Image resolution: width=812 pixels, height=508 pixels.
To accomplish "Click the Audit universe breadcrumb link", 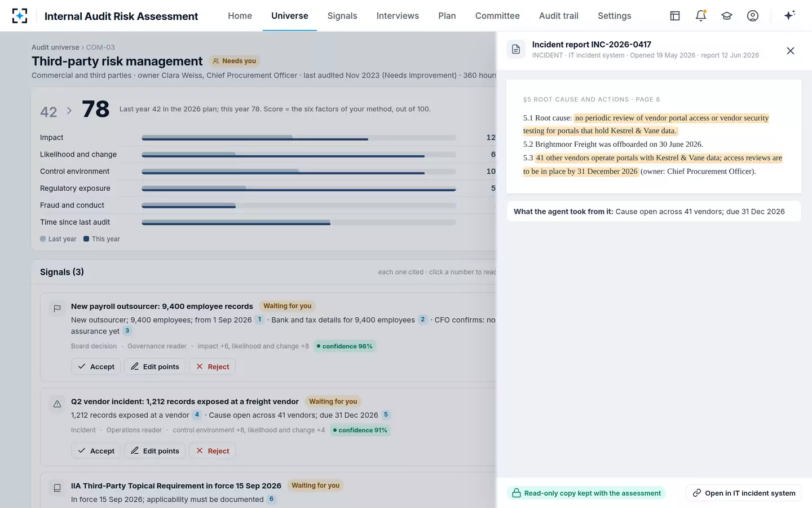I will point(55,47).
